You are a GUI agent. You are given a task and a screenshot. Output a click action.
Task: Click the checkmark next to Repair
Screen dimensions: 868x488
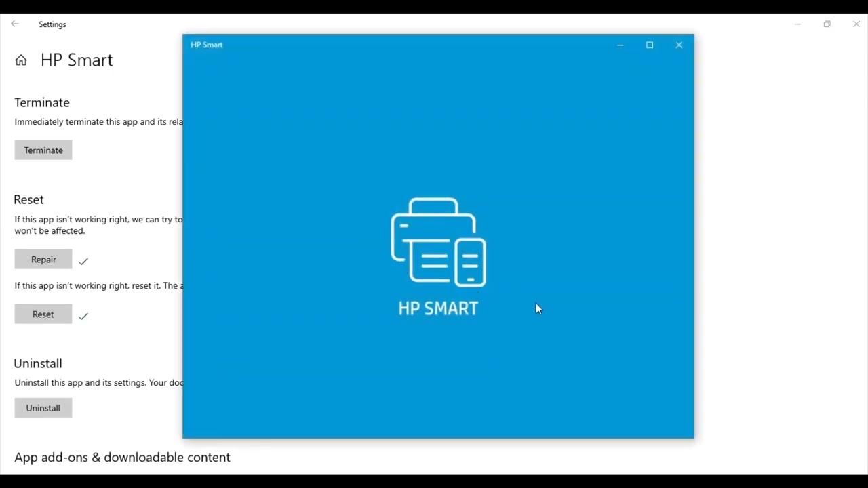click(83, 261)
